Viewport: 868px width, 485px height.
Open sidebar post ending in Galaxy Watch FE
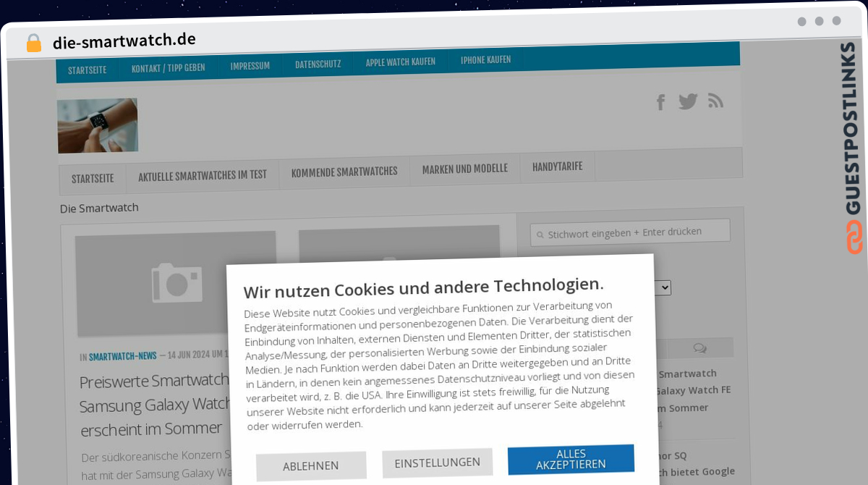click(694, 390)
